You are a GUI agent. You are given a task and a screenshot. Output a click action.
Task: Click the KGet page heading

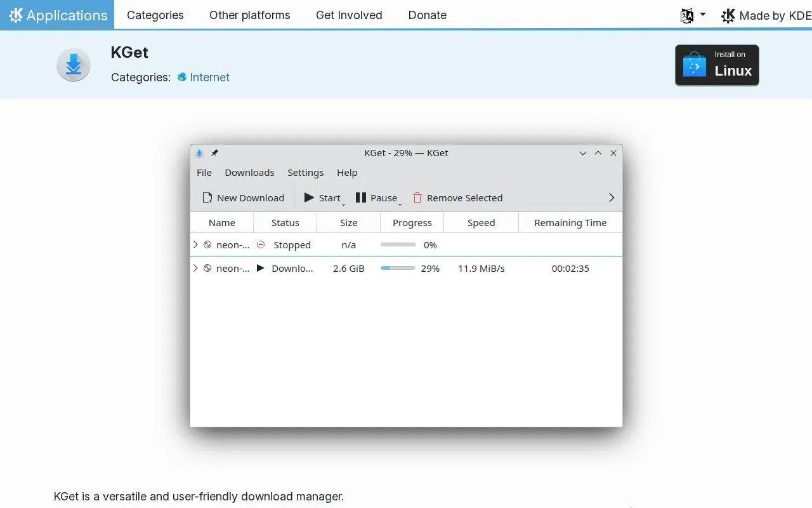click(x=129, y=52)
